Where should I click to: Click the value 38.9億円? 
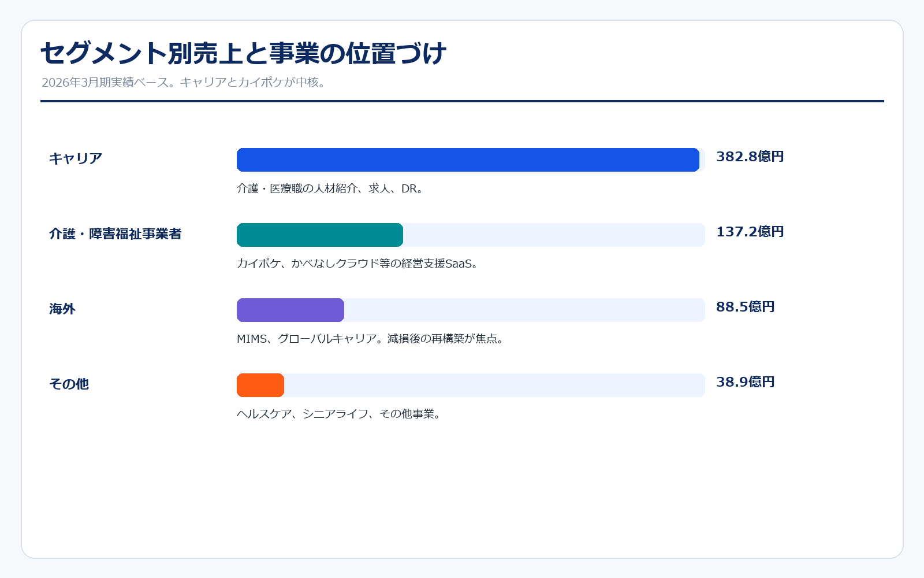pyautogui.click(x=746, y=382)
